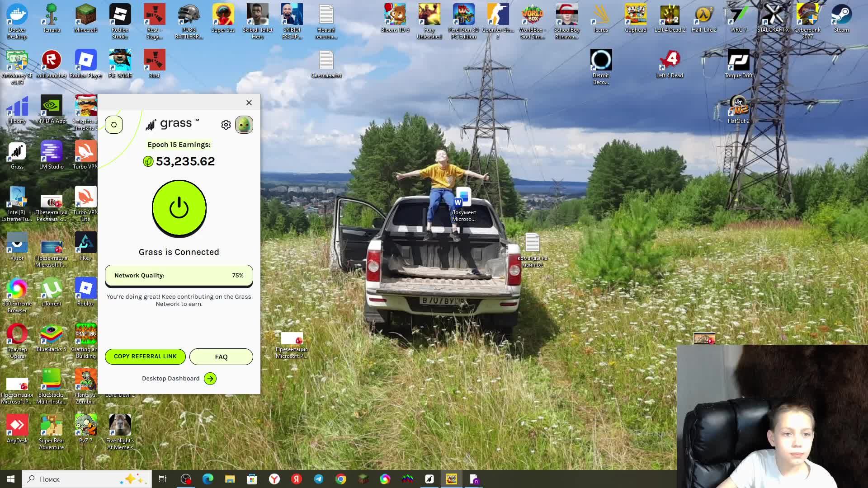
Task: Select the Steam desktop icon
Action: (841, 19)
